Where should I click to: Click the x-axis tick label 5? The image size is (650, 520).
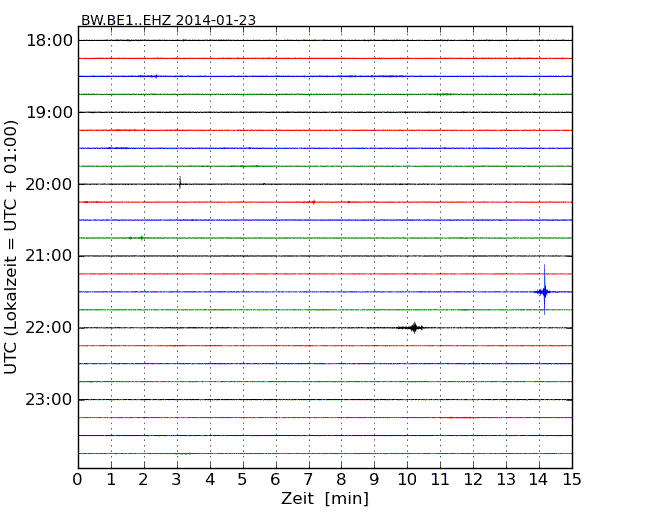[x=243, y=479]
